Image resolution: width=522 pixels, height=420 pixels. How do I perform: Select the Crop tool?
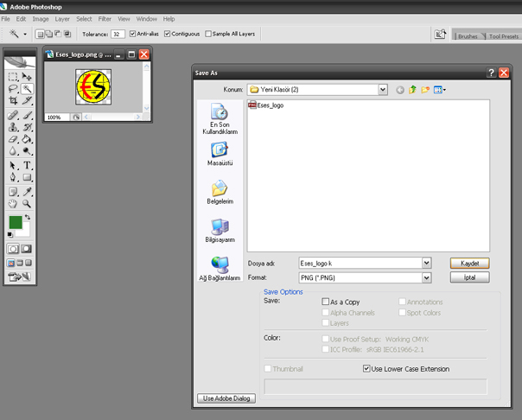pyautogui.click(x=13, y=100)
